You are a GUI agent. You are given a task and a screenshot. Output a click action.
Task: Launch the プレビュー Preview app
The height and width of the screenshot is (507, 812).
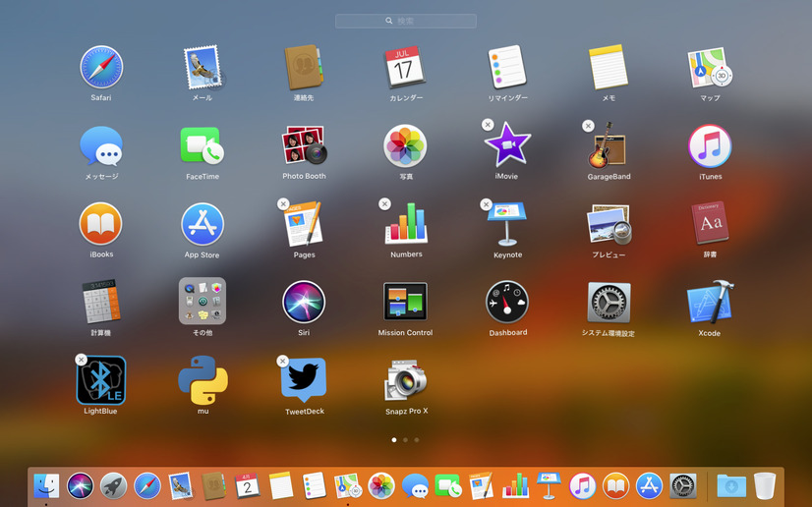click(609, 224)
